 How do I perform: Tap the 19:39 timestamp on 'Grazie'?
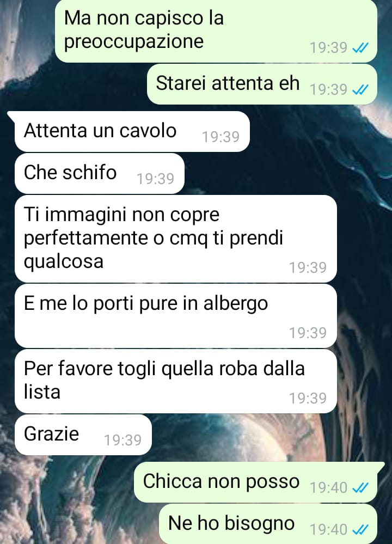coord(123,441)
